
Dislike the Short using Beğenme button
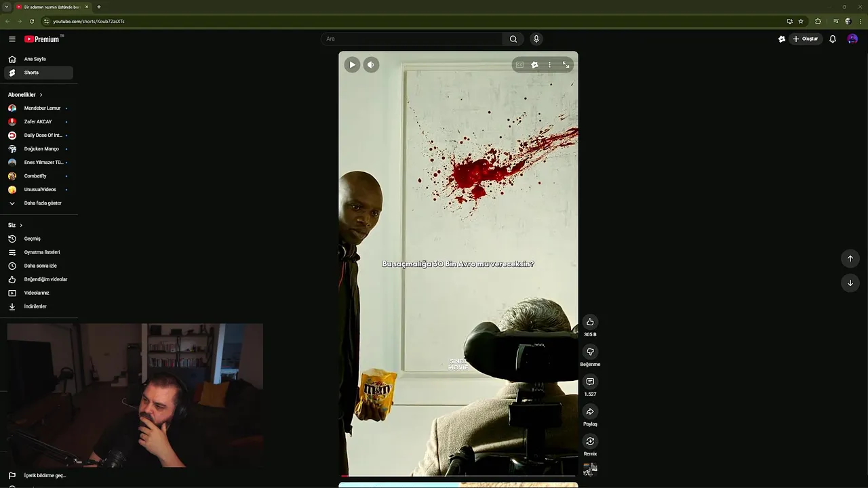pyautogui.click(x=590, y=352)
